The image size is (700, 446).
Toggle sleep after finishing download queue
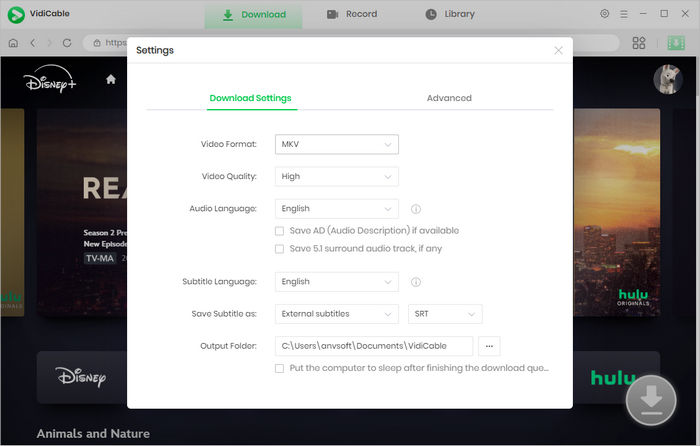pyautogui.click(x=279, y=368)
